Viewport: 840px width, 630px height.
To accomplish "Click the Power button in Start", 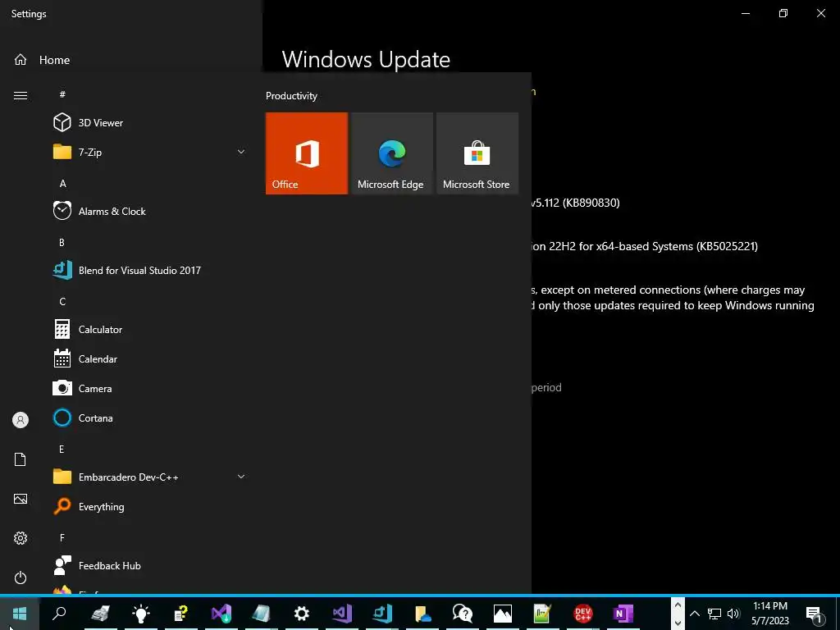I will tap(21, 577).
